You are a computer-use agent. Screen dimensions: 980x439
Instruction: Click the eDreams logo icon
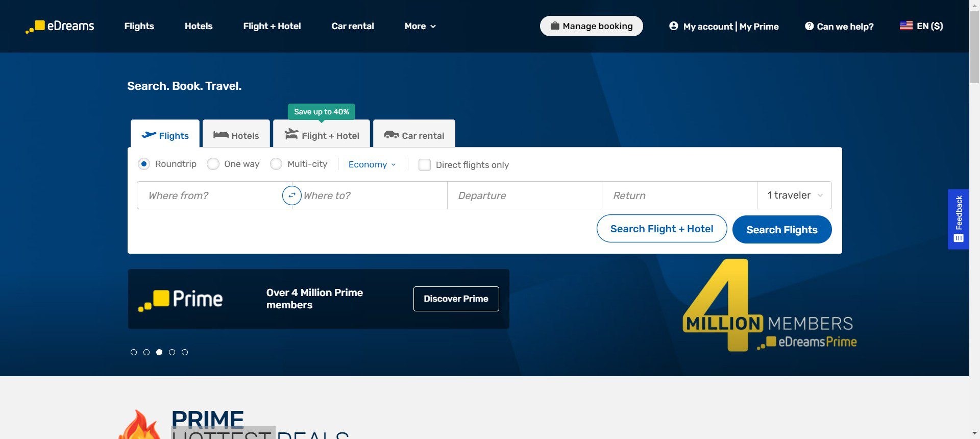tap(36, 27)
